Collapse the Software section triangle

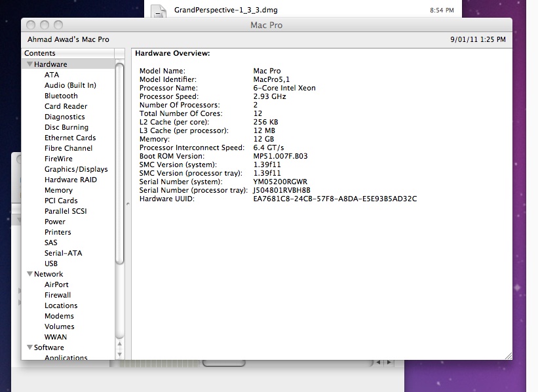(30, 347)
